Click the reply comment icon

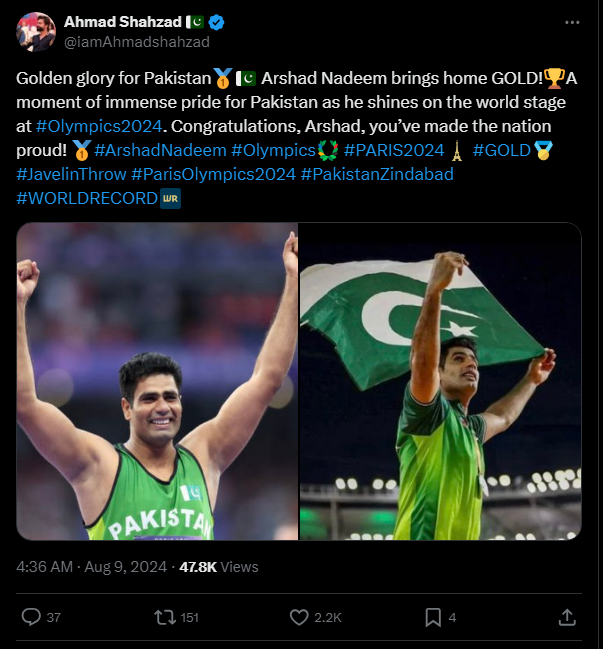point(31,617)
